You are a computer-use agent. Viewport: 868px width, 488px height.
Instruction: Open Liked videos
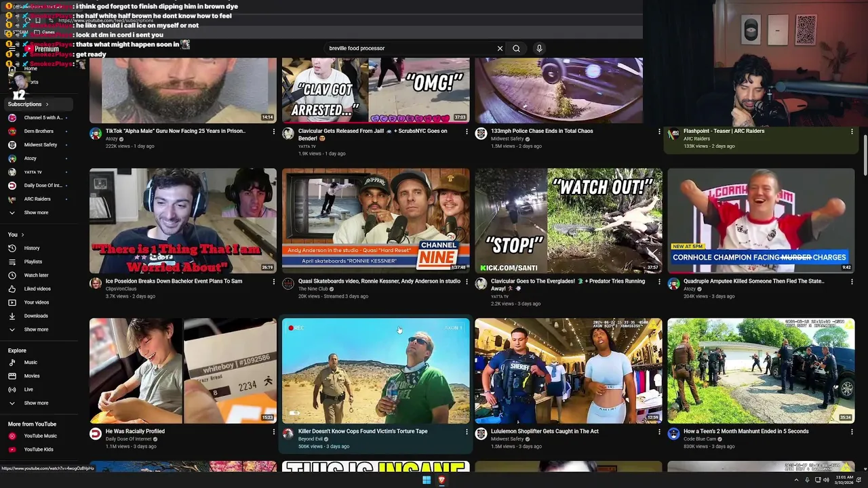pyautogui.click(x=39, y=289)
